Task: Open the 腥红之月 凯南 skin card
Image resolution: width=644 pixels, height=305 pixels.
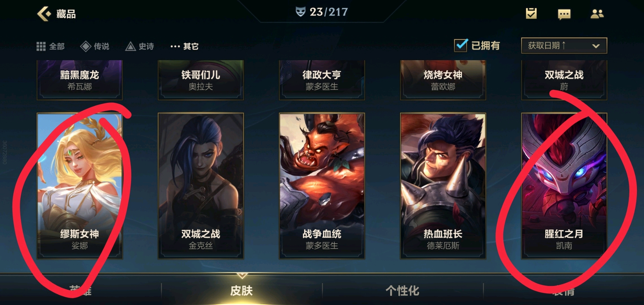Action: [564, 186]
